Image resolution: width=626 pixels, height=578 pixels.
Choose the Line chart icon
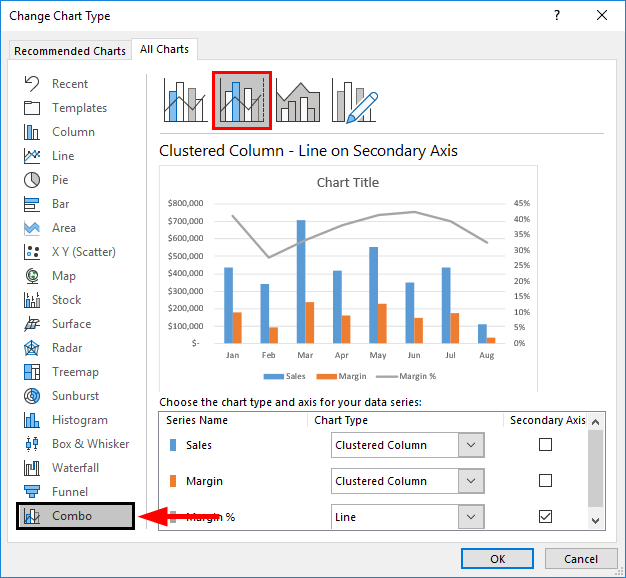click(32, 156)
